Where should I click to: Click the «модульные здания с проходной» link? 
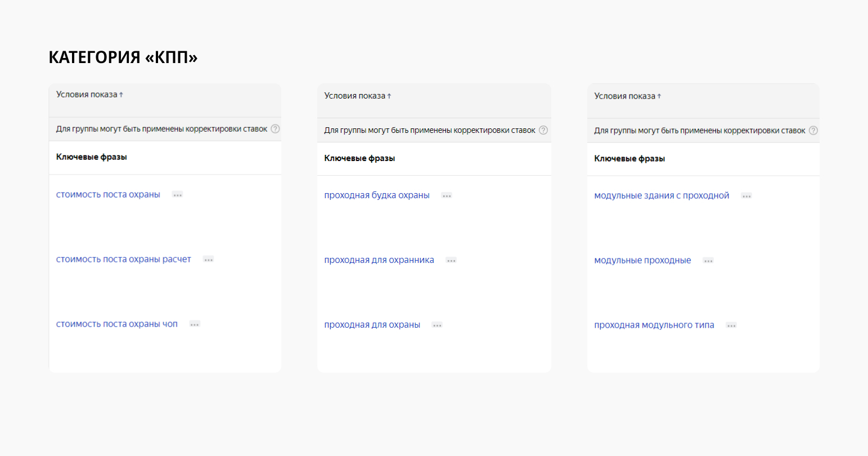coord(662,195)
